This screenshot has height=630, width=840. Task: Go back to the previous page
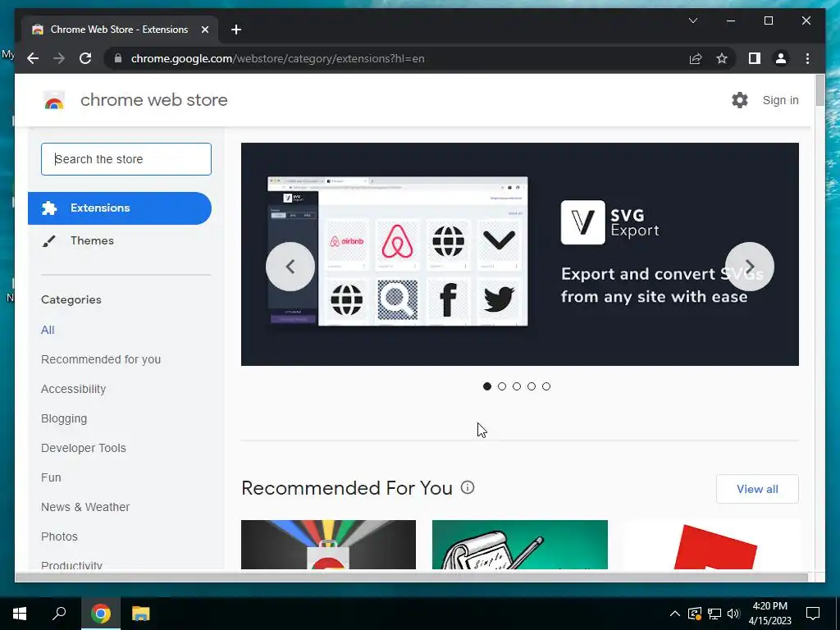[33, 58]
